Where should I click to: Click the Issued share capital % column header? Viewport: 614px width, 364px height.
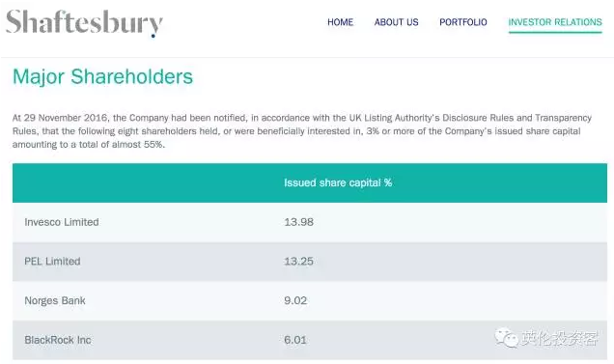pos(338,183)
